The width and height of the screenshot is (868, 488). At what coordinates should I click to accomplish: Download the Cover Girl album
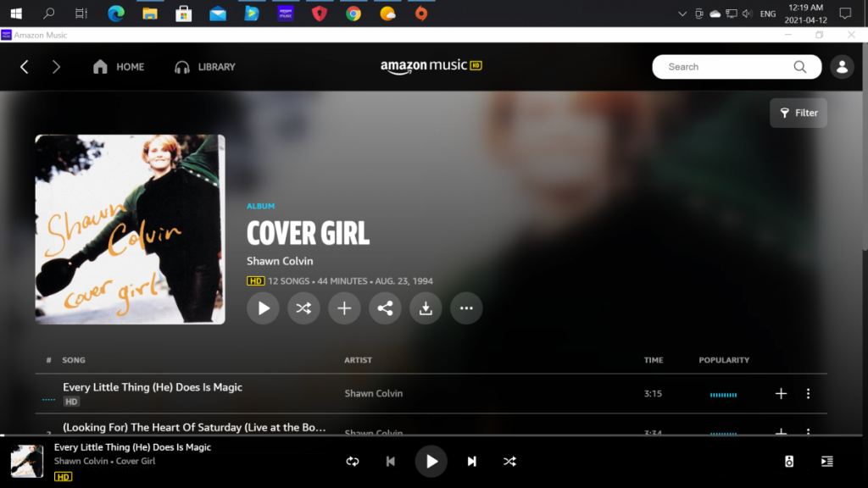(x=426, y=308)
